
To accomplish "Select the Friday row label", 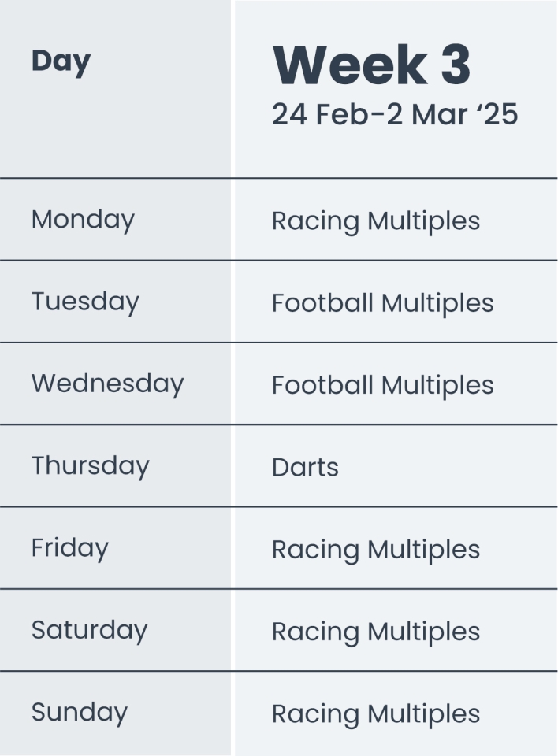I will pyautogui.click(x=70, y=548).
